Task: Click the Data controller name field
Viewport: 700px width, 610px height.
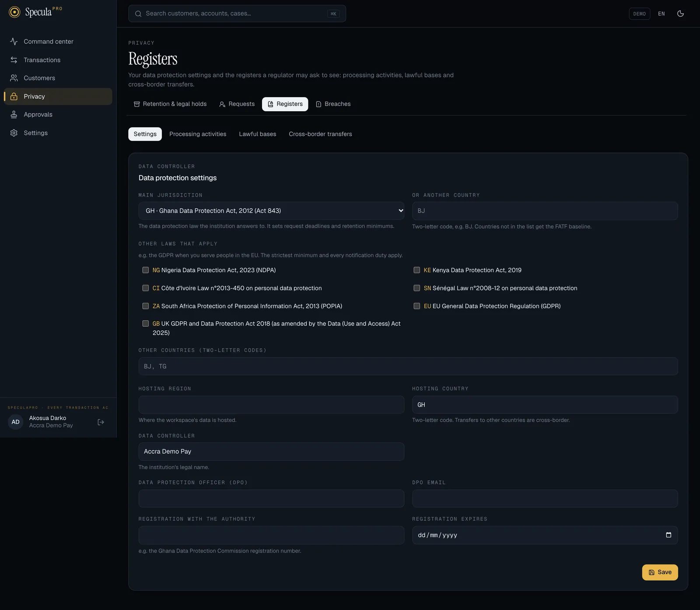Action: [271, 452]
